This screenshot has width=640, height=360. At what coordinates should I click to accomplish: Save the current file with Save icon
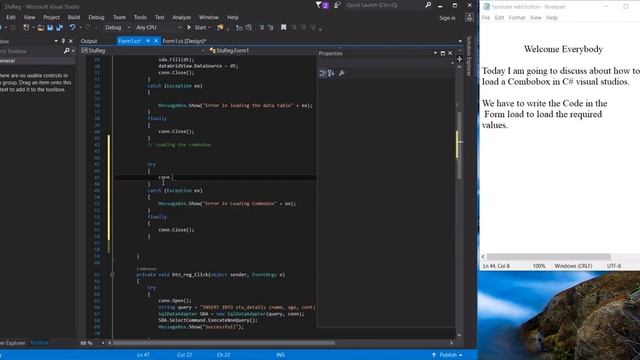coord(50,27)
